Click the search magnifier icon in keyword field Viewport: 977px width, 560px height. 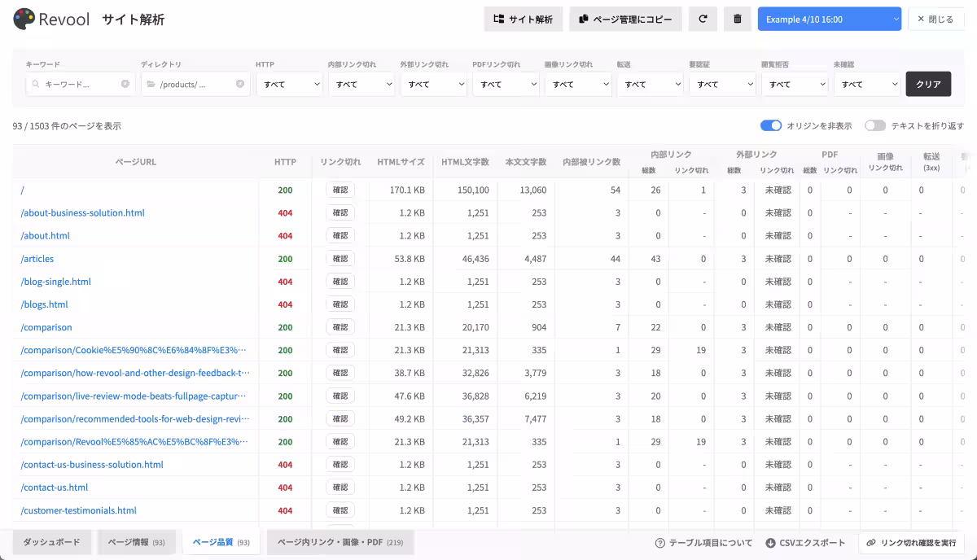pos(36,84)
